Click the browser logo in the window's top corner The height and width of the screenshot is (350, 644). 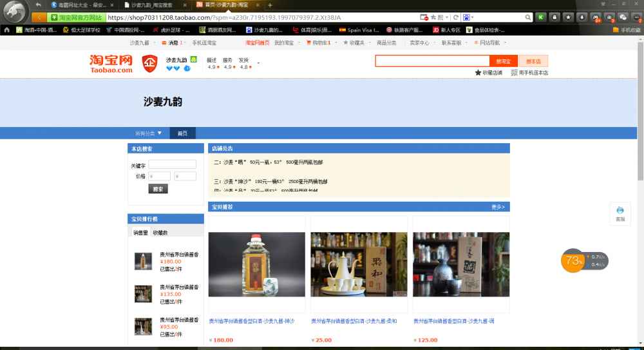pos(14,12)
